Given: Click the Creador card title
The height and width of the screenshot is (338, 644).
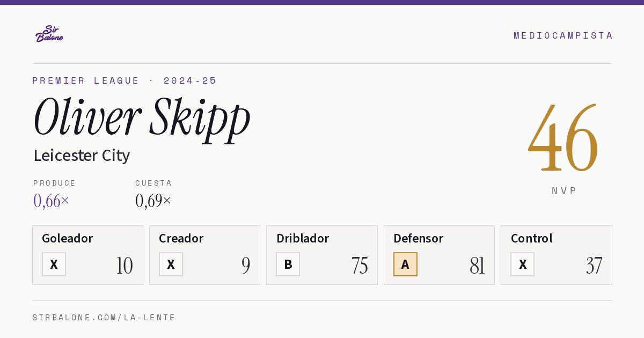Looking at the screenshot, I should [181, 238].
